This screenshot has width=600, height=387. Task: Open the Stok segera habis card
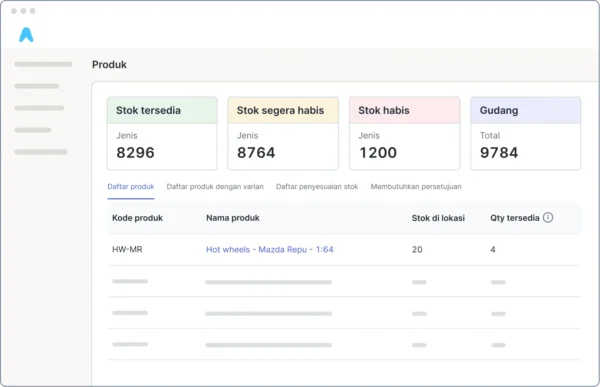283,133
